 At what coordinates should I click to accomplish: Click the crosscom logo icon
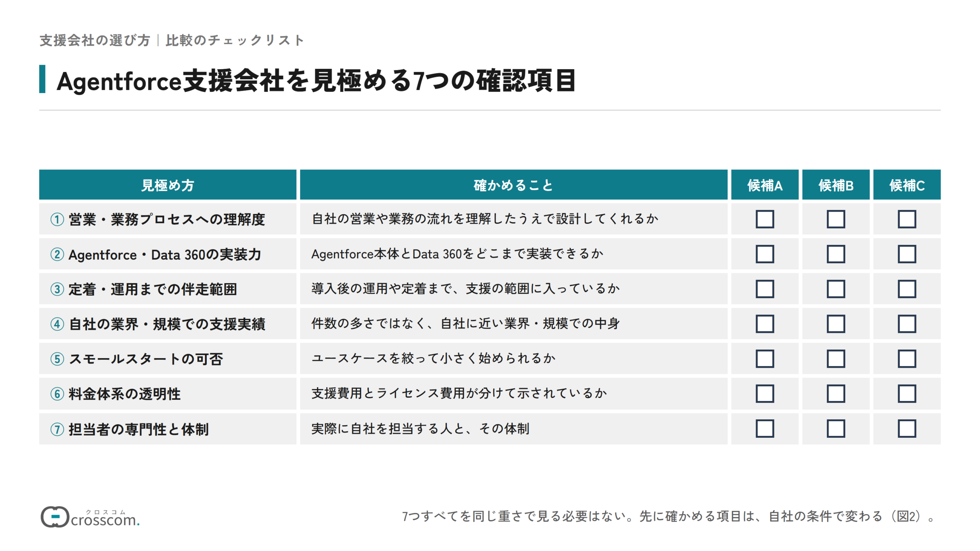point(55,517)
